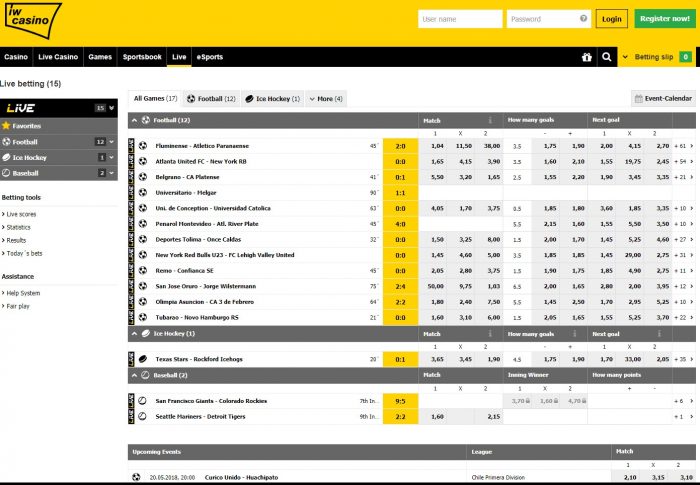Click info icon in Ice Hockey Next goal header
This screenshot has width=700, height=485.
(x=659, y=334)
